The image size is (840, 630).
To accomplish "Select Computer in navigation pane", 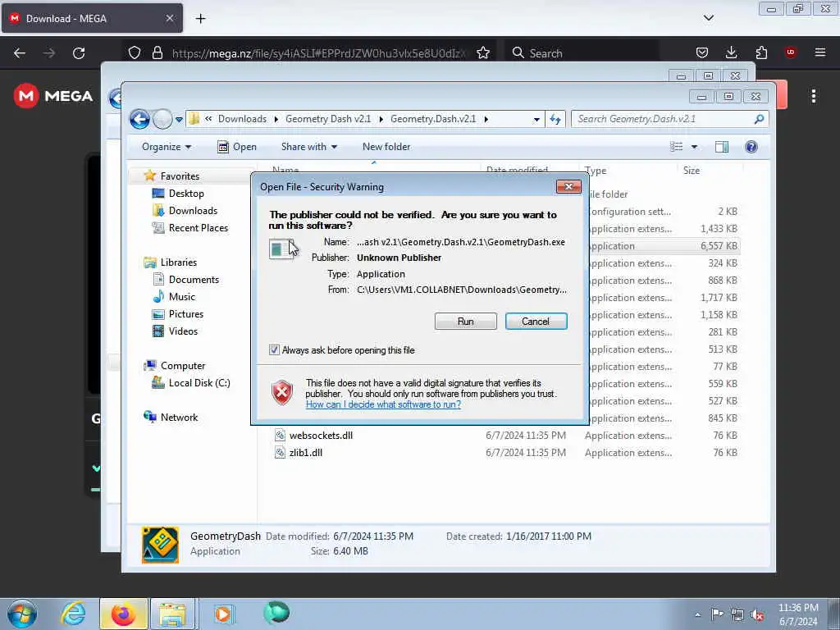I will pos(183,366).
